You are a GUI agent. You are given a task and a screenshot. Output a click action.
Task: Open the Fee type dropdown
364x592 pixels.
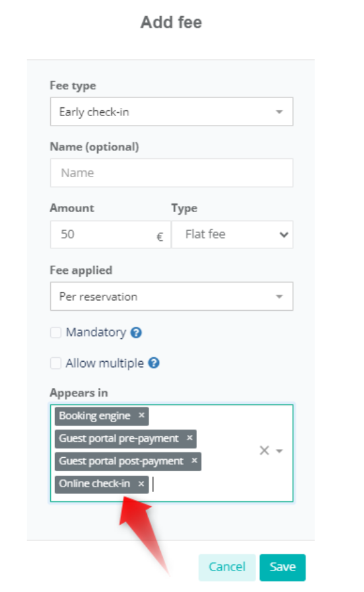[172, 111]
